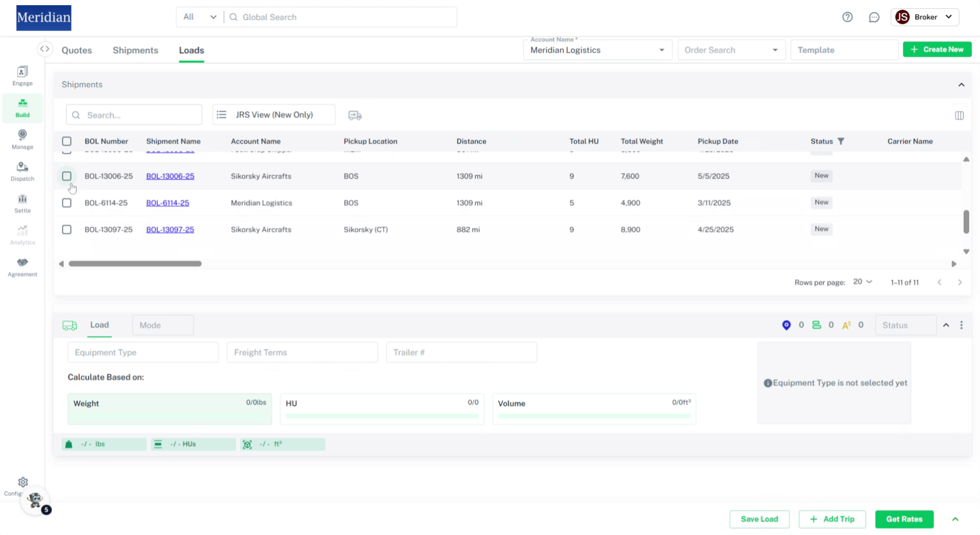Filter the Status column
This screenshot has width=980, height=535.
point(841,141)
